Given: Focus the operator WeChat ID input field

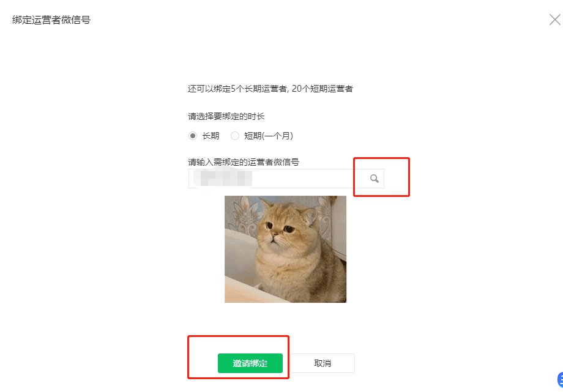Looking at the screenshot, I should (286, 179).
